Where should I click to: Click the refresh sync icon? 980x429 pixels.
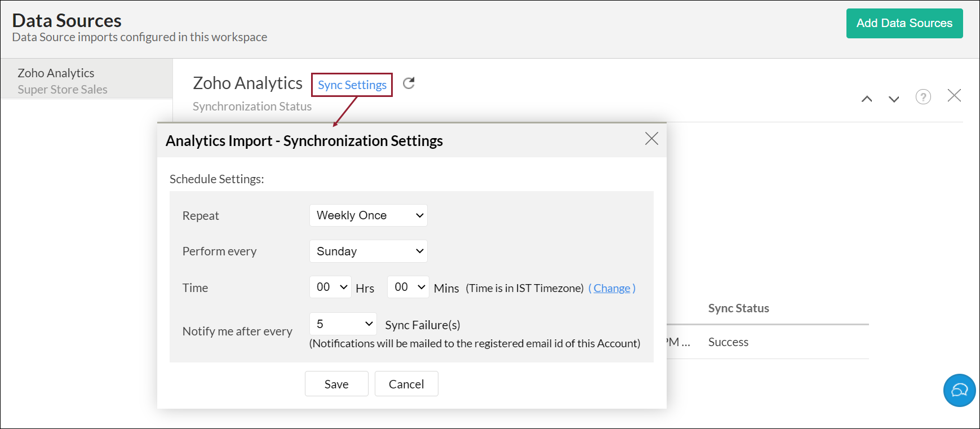409,83
